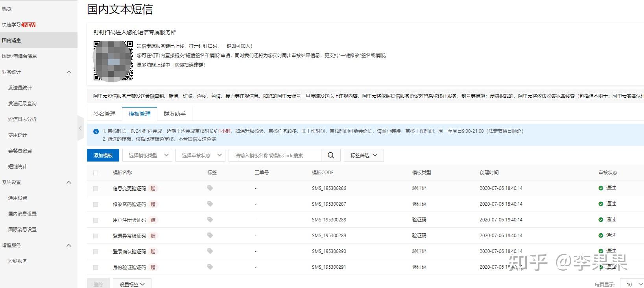
Task: Click 赠 badge beside 登录异常验证码
Action: click(x=153, y=236)
